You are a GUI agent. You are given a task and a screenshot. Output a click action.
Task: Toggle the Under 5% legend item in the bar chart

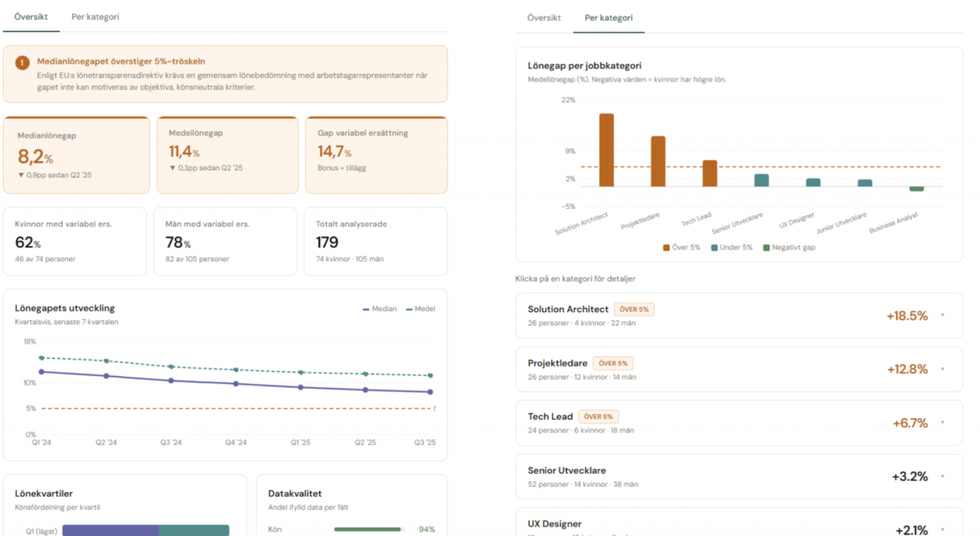pos(731,247)
